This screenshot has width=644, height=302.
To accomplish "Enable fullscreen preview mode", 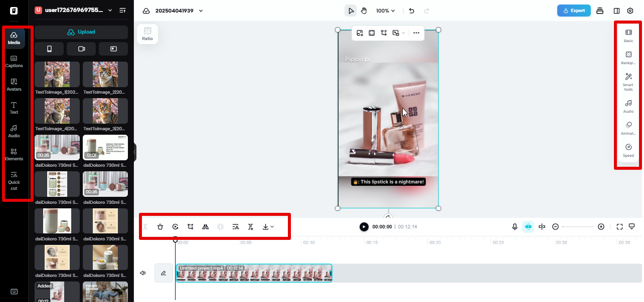I will click(x=619, y=226).
